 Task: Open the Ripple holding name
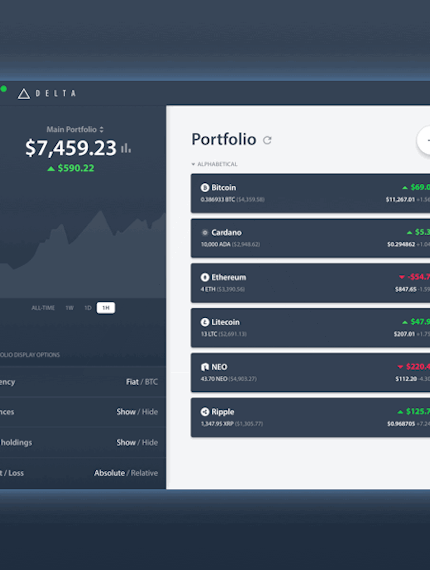[223, 412]
